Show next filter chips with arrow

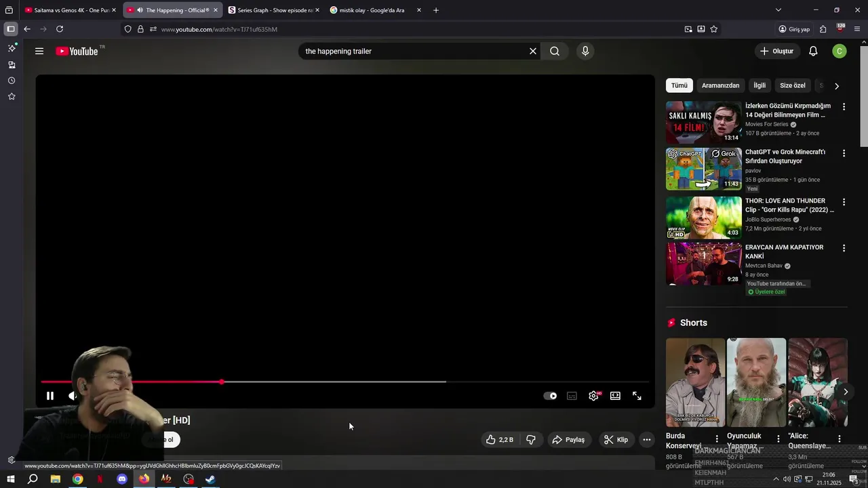837,86
